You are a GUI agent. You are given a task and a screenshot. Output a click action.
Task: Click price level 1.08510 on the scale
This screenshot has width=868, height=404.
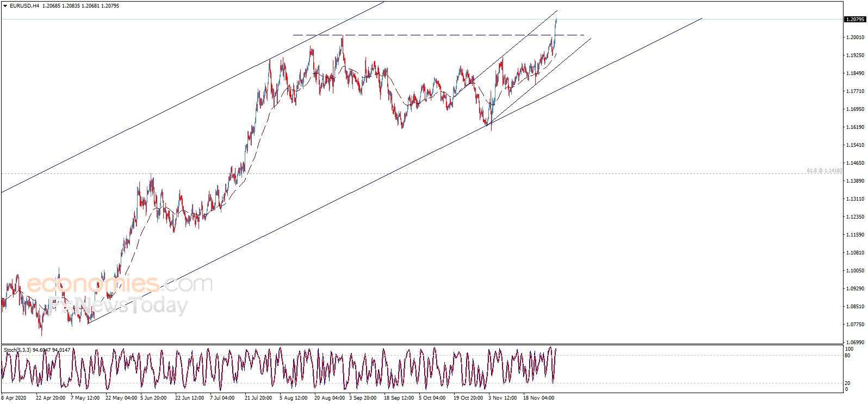coord(855,307)
